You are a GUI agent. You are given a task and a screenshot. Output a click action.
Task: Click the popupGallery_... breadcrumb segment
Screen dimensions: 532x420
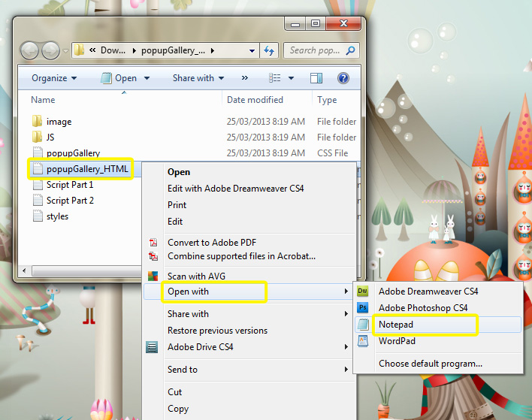(x=173, y=50)
